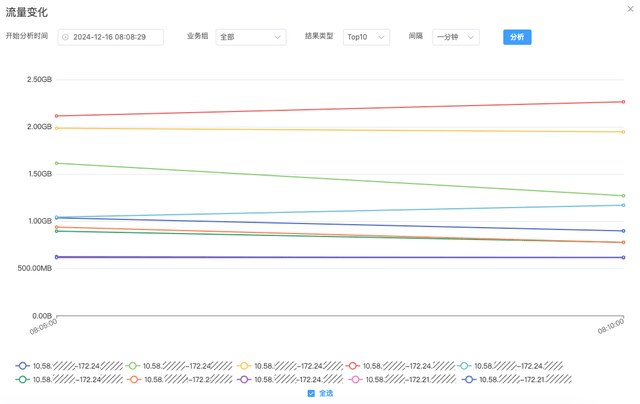The width and height of the screenshot is (640, 404).
Task: Click yellow line data point at 08:10:00
Action: [623, 132]
